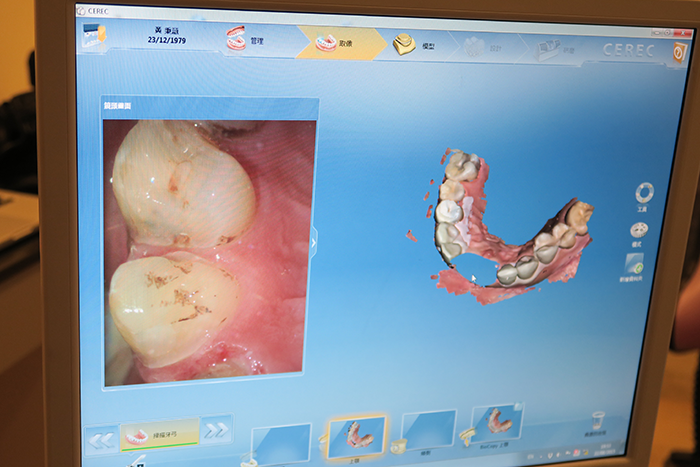This screenshot has height=467, width=700.
Task: Open the 工具 (Tools) wheel icon
Action: coord(644,196)
